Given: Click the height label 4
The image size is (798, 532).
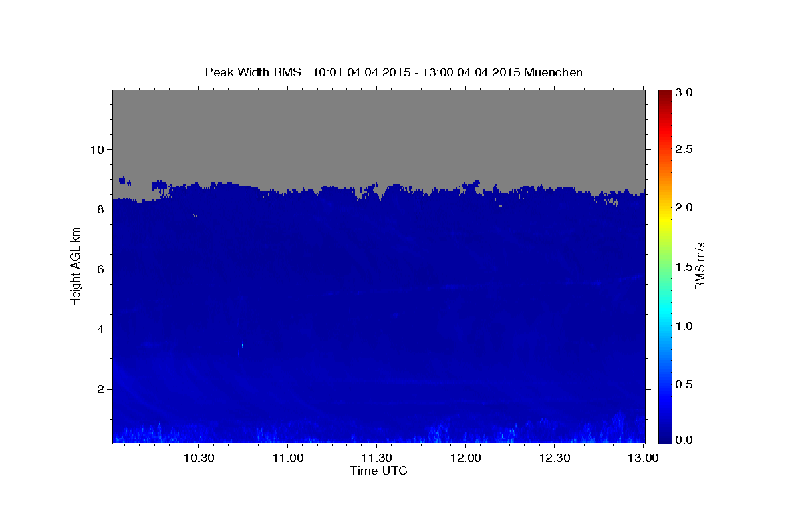Looking at the screenshot, I should (x=101, y=329).
